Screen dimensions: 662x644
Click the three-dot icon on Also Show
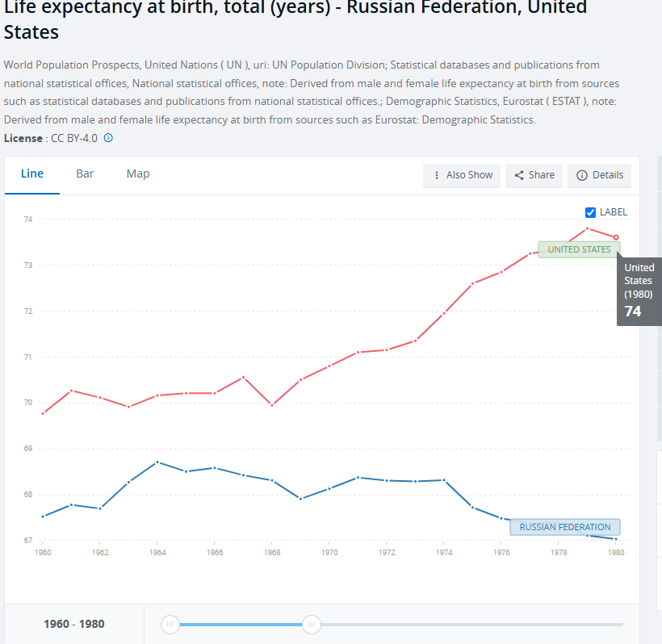click(437, 175)
